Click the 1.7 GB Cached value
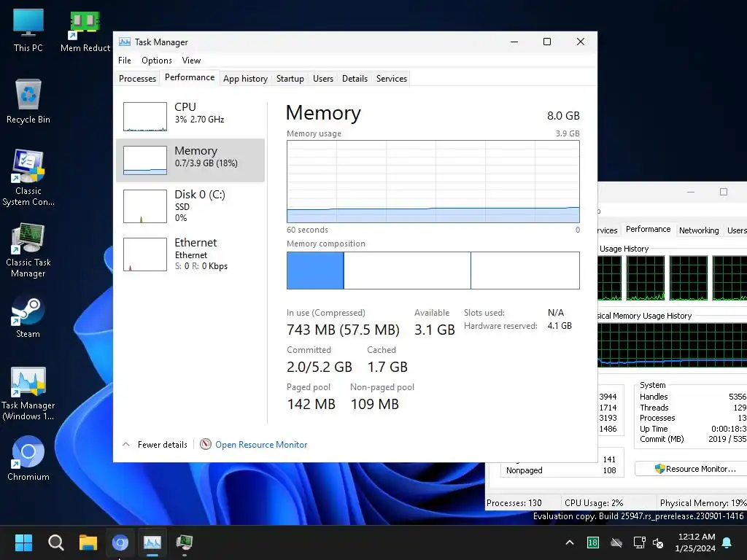747x560 pixels. click(x=387, y=367)
